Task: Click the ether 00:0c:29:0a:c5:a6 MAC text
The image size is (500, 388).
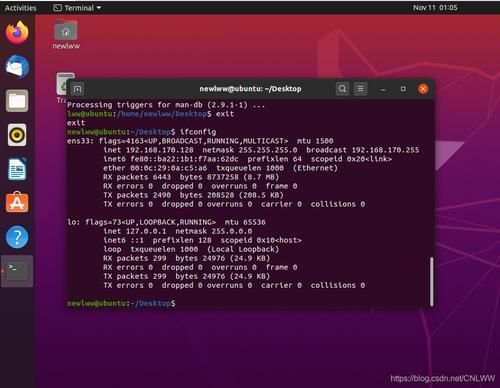Action: (155, 168)
